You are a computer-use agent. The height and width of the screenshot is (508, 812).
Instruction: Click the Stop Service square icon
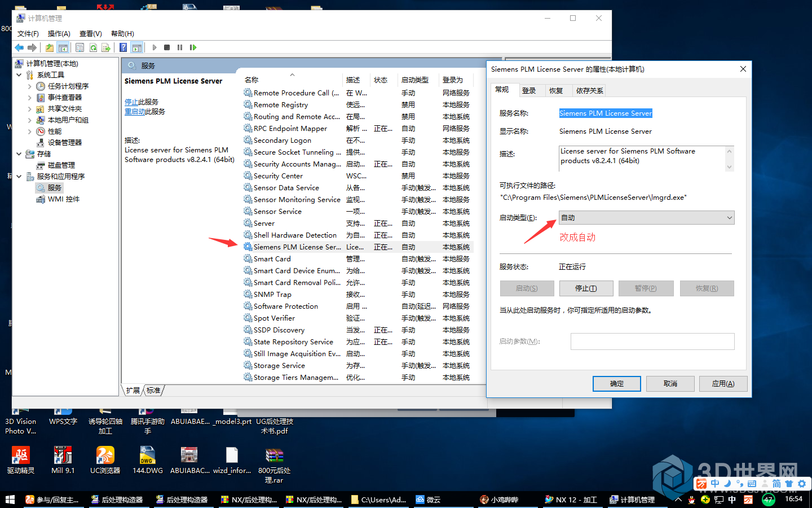pos(167,48)
